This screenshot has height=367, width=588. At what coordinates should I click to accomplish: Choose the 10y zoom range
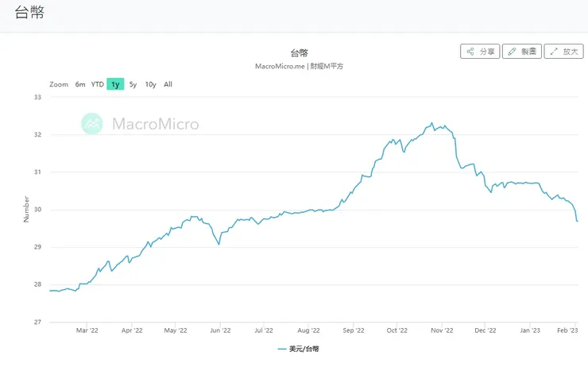coord(150,84)
